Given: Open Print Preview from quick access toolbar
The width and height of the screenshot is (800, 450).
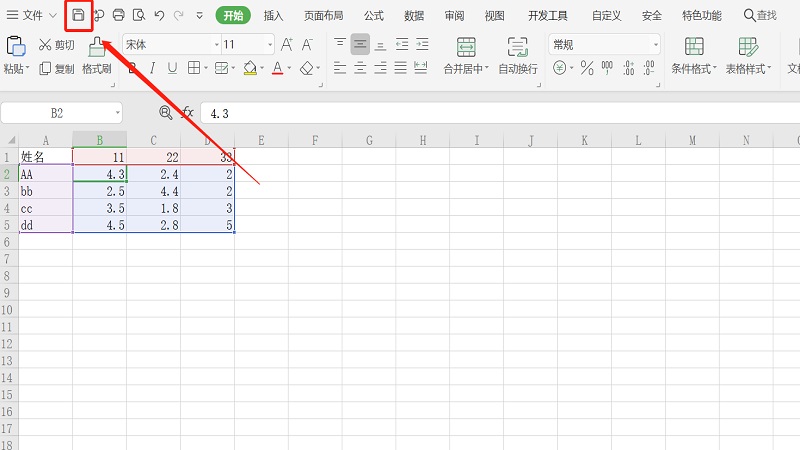Looking at the screenshot, I should pos(139,15).
